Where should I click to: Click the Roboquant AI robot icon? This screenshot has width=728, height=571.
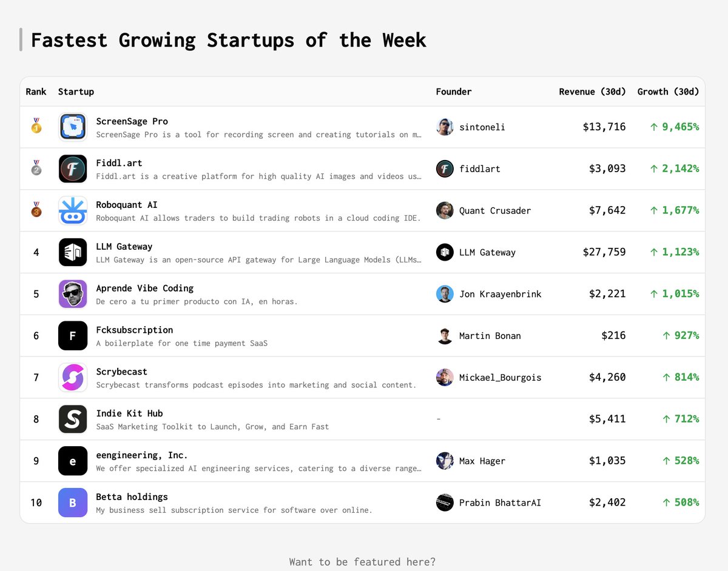coord(73,210)
